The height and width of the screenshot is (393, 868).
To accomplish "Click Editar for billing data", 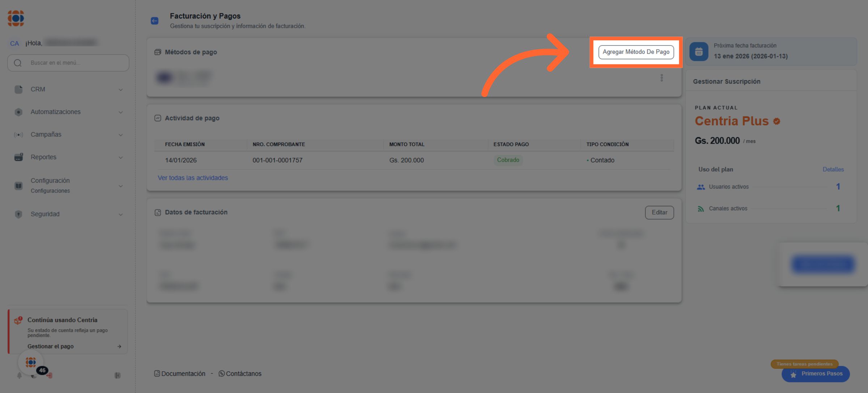I will [x=659, y=212].
